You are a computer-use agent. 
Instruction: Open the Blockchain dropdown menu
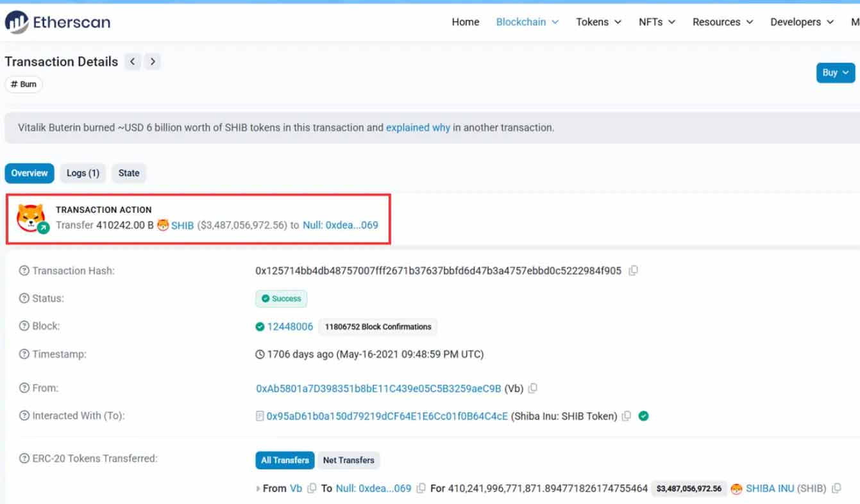[x=528, y=22]
